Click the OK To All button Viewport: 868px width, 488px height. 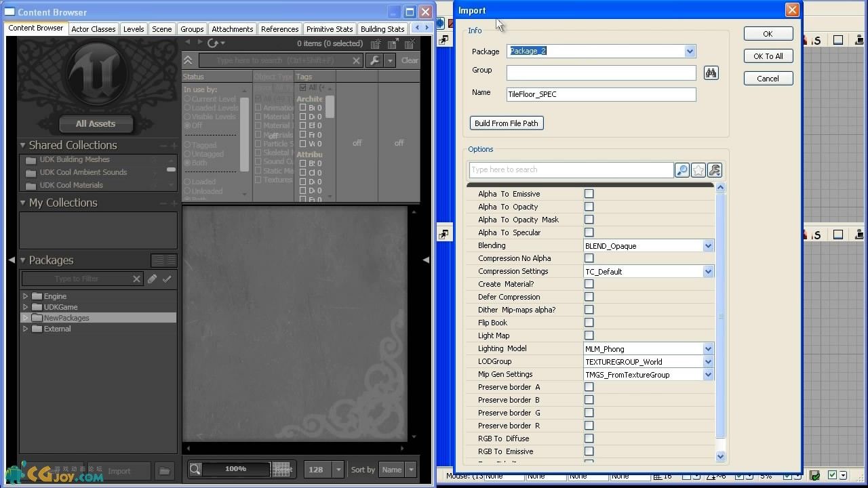coord(768,56)
